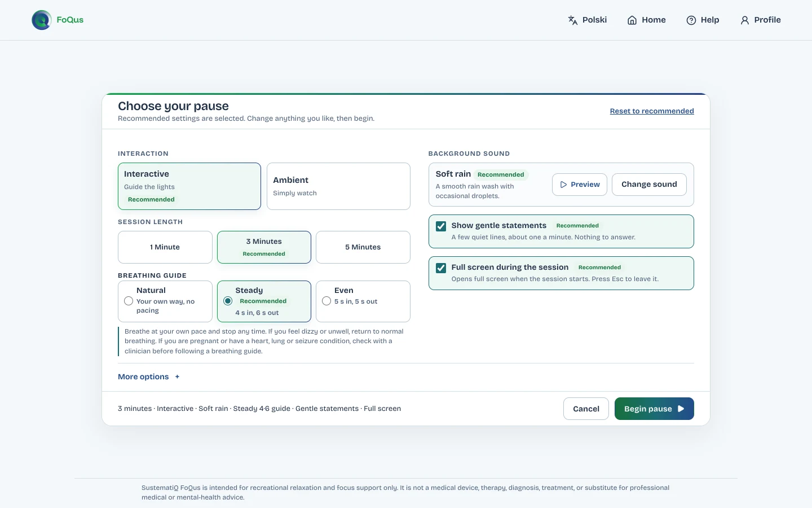The height and width of the screenshot is (508, 812).
Task: Expand More options
Action: (x=149, y=376)
